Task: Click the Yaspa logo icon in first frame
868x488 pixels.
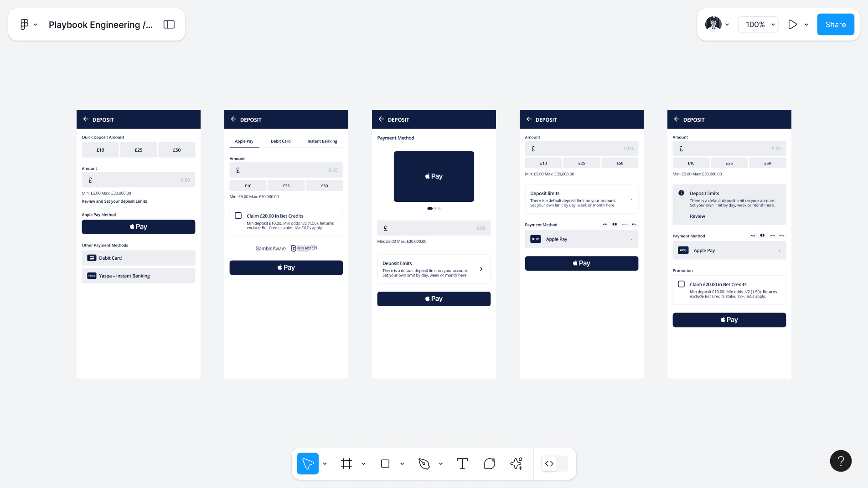Action: coord(92,276)
